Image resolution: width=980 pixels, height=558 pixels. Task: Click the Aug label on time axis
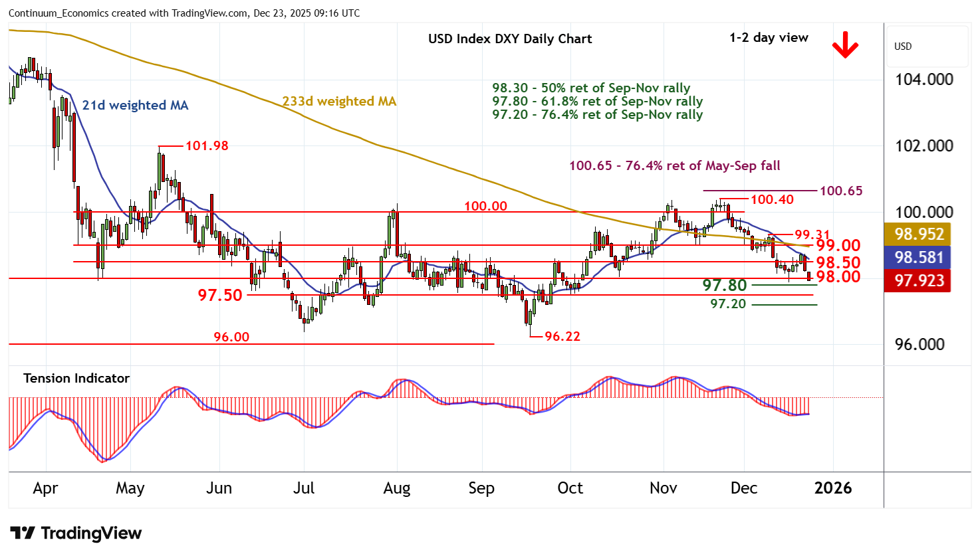point(397,488)
